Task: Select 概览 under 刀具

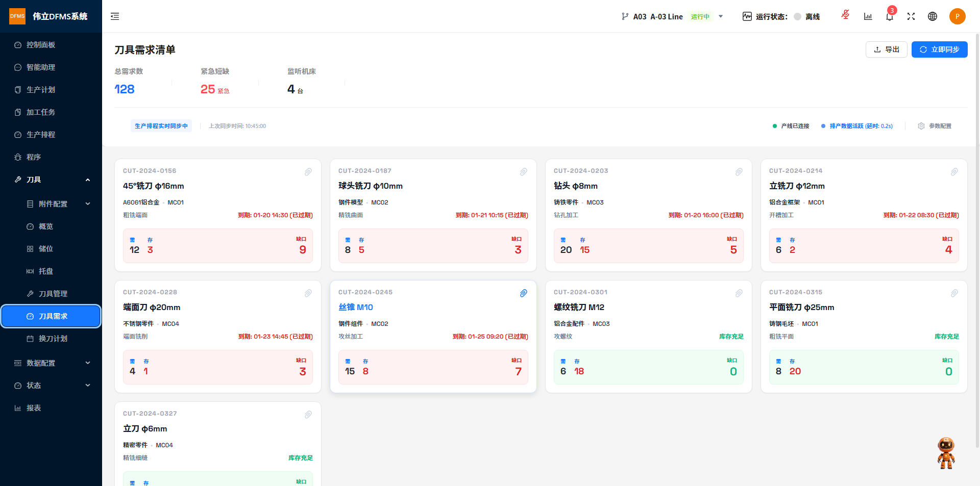Action: pyautogui.click(x=51, y=226)
